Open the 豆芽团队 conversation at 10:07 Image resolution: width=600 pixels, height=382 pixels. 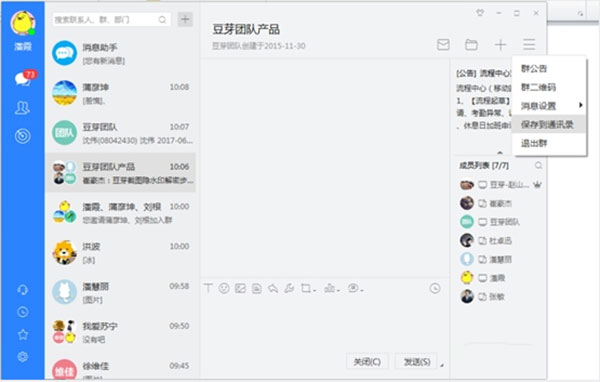(x=121, y=133)
